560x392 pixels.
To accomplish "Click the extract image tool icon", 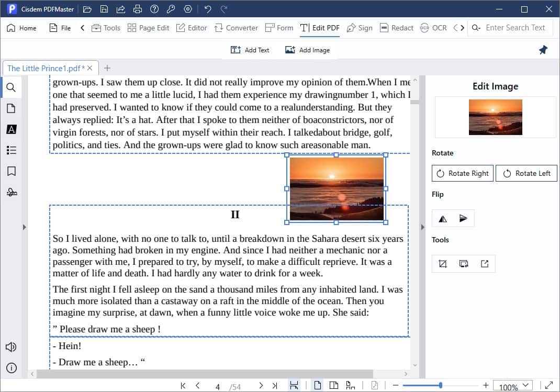I will pos(485,264).
